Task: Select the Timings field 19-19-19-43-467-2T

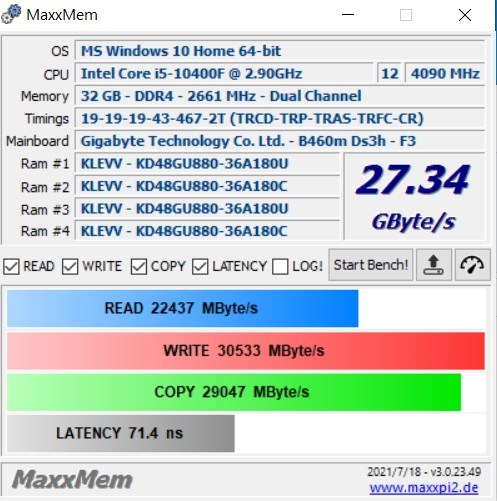Action: point(280,119)
